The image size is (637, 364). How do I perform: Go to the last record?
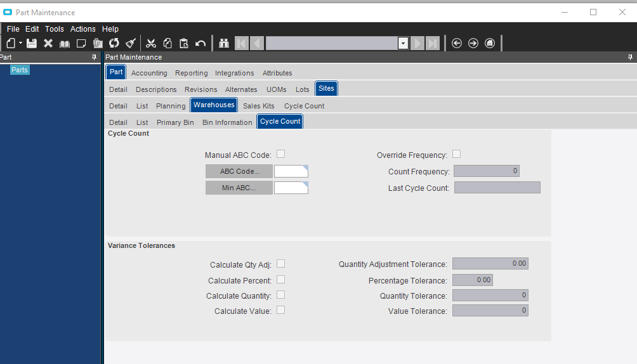pos(433,43)
